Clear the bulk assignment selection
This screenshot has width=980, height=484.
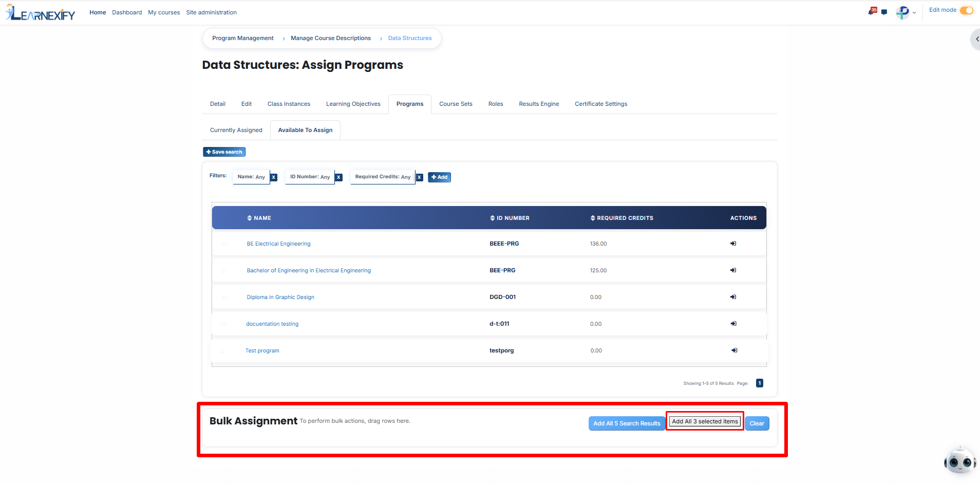click(x=757, y=423)
